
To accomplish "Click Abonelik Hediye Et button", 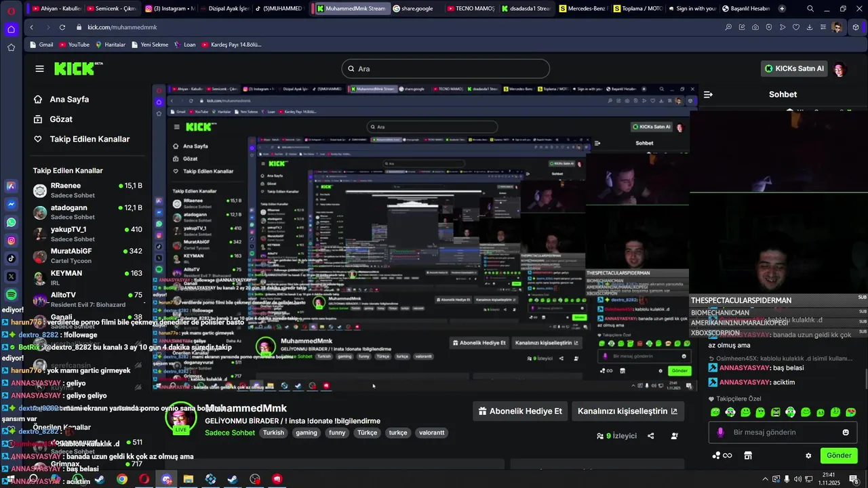I will tap(520, 411).
